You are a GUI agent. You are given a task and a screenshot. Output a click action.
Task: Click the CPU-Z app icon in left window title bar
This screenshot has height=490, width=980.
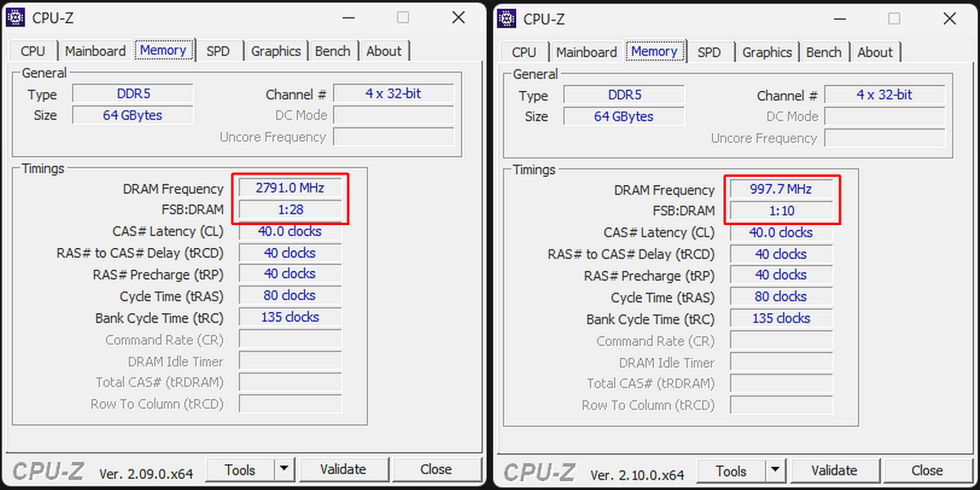pyautogui.click(x=15, y=17)
